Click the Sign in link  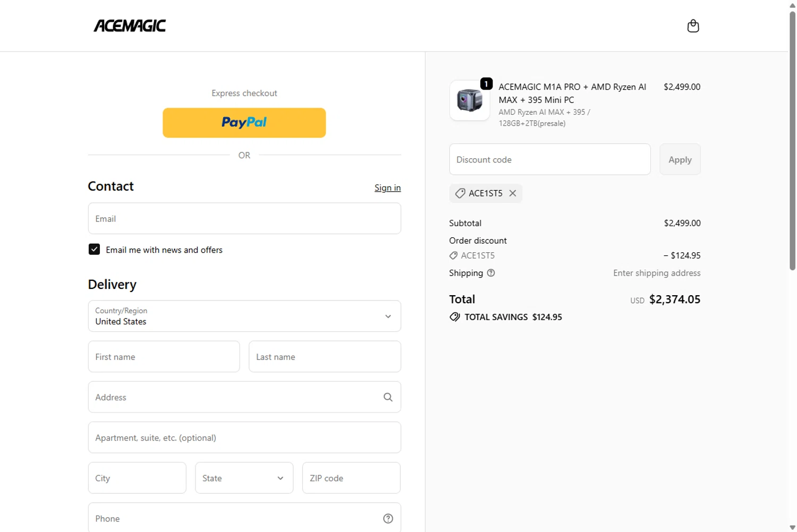(x=387, y=188)
